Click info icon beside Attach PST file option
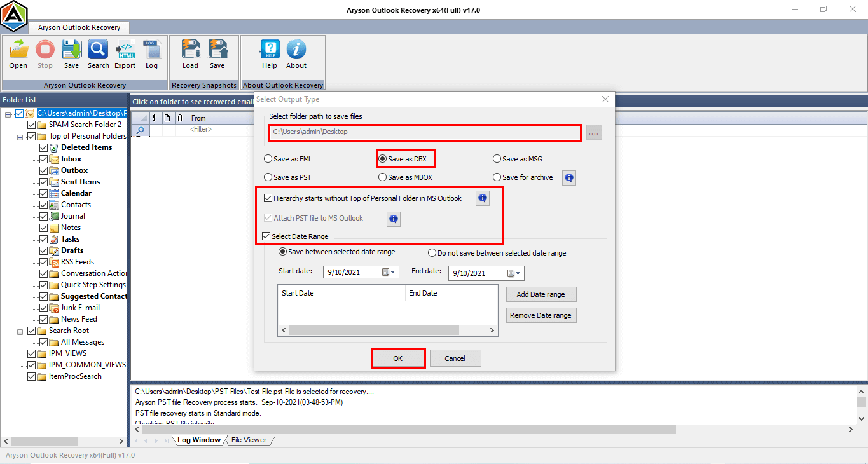 pyautogui.click(x=394, y=219)
